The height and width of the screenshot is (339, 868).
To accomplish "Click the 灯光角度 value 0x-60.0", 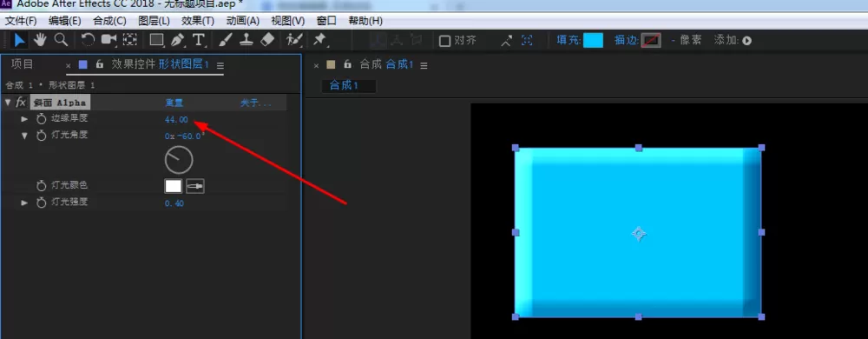I will click(184, 136).
